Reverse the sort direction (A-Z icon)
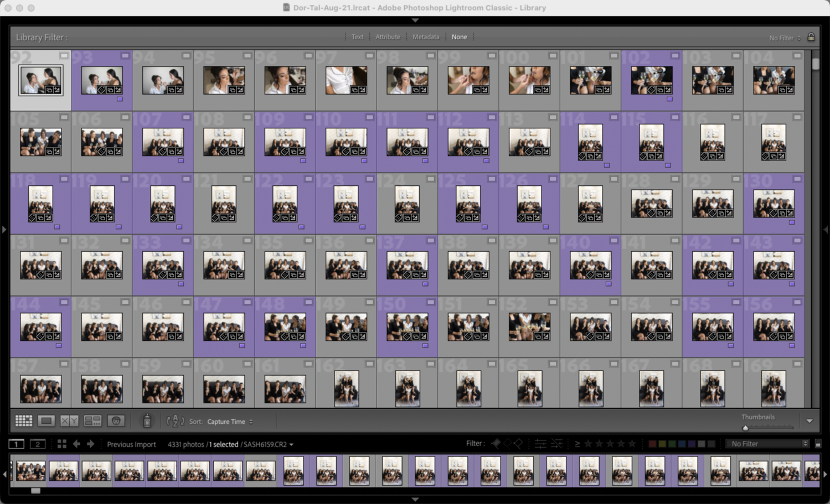Viewport: 830px width, 504px height. pos(175,421)
